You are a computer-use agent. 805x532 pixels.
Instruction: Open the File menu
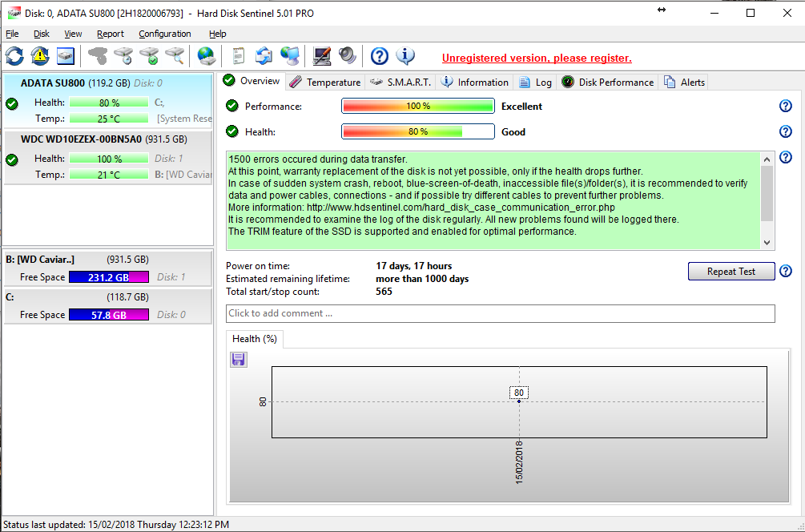[x=12, y=34]
